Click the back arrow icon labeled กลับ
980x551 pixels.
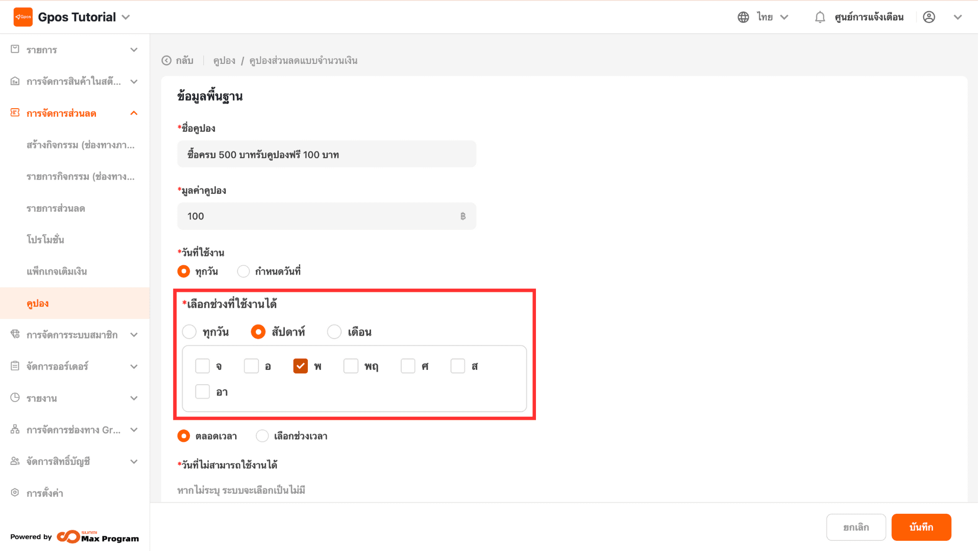(166, 61)
